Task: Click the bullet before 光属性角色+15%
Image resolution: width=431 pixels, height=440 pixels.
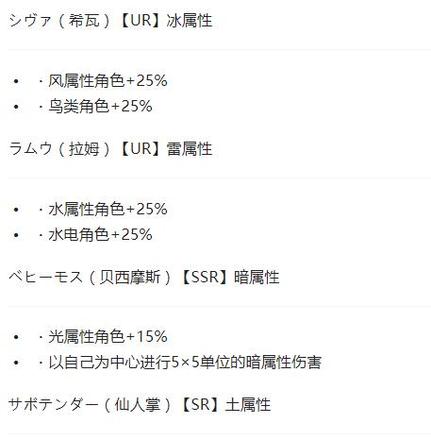Action: click(x=16, y=337)
